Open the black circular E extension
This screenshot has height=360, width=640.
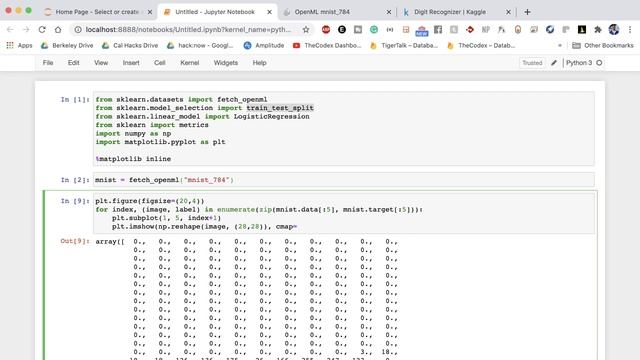[x=342, y=29]
